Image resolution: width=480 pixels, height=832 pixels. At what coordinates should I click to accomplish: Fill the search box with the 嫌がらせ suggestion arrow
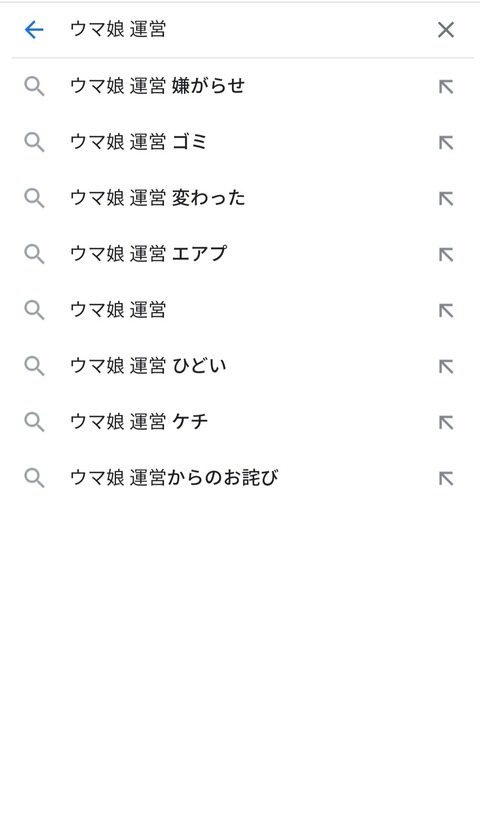[x=446, y=86]
